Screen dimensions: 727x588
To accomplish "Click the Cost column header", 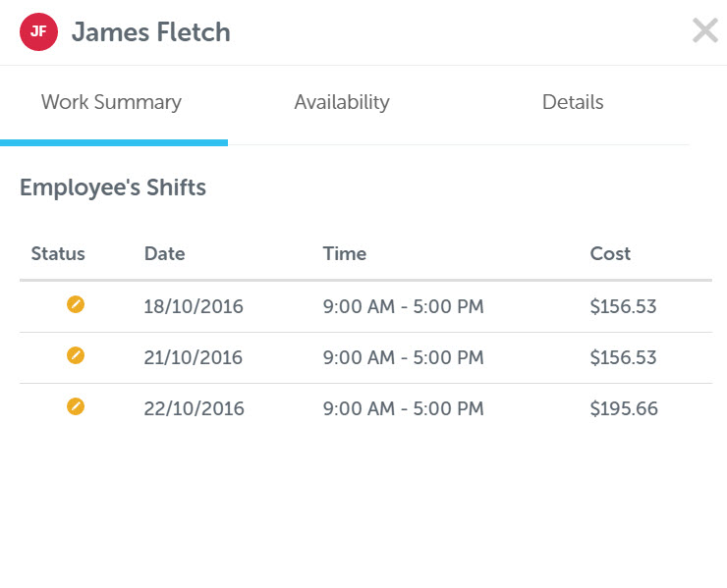I will click(x=610, y=254).
